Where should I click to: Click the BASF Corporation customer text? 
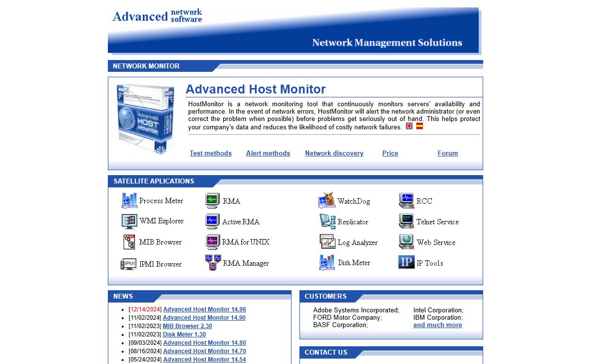point(340,325)
